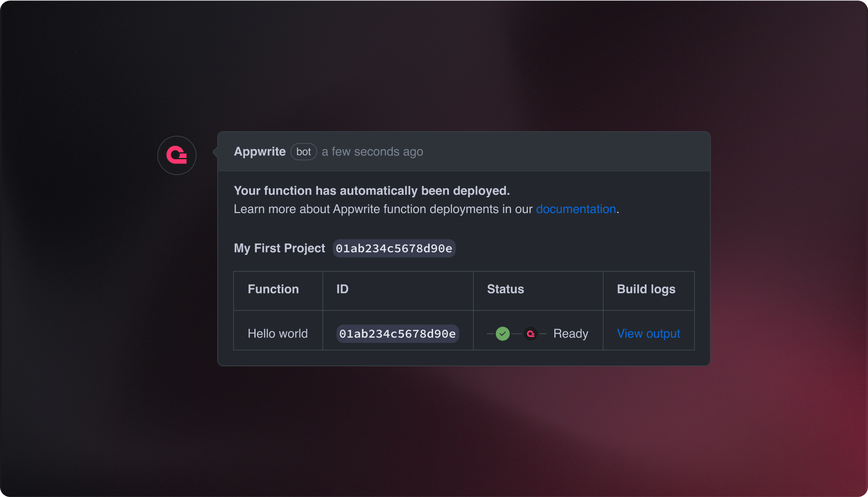
Task: Click the bot badge label
Action: (303, 152)
